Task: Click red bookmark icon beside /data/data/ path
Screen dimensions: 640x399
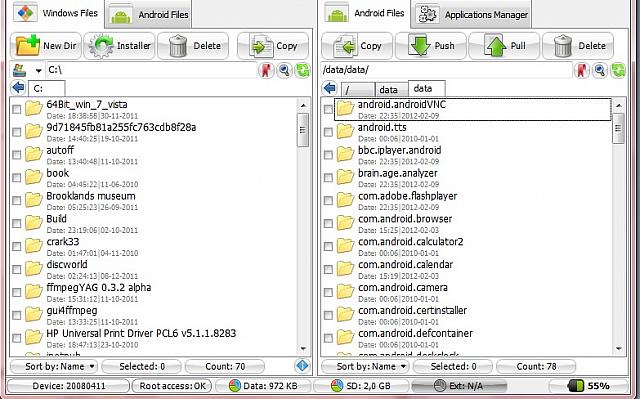Action: pyautogui.click(x=582, y=70)
